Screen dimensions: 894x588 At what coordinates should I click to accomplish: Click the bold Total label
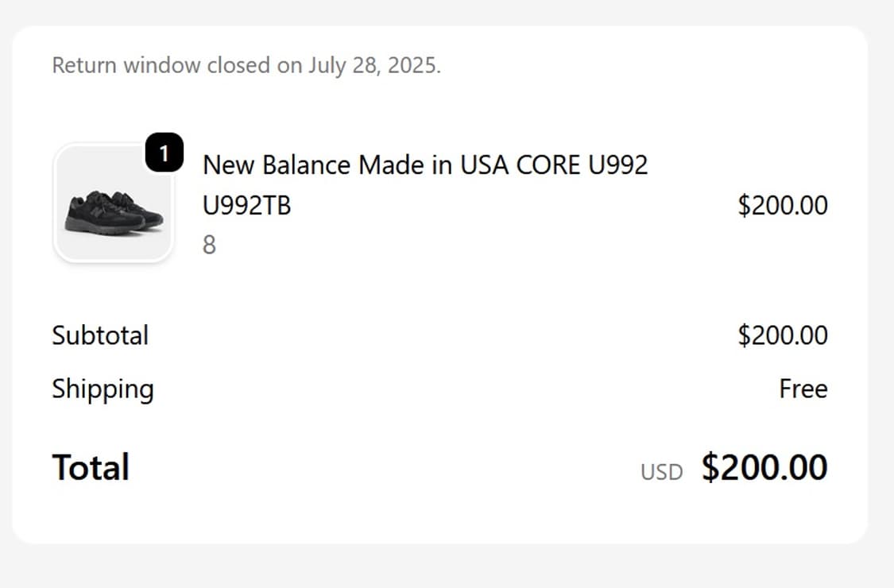pyautogui.click(x=91, y=467)
